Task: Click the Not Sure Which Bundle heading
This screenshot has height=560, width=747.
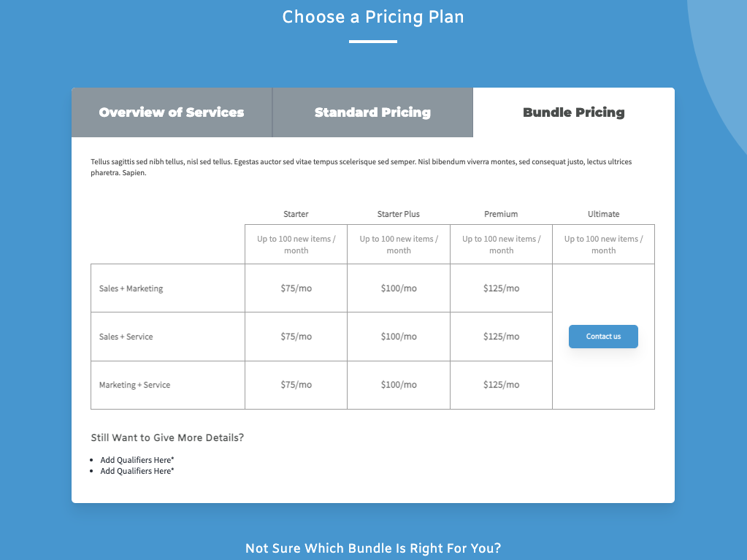Action: (372, 548)
